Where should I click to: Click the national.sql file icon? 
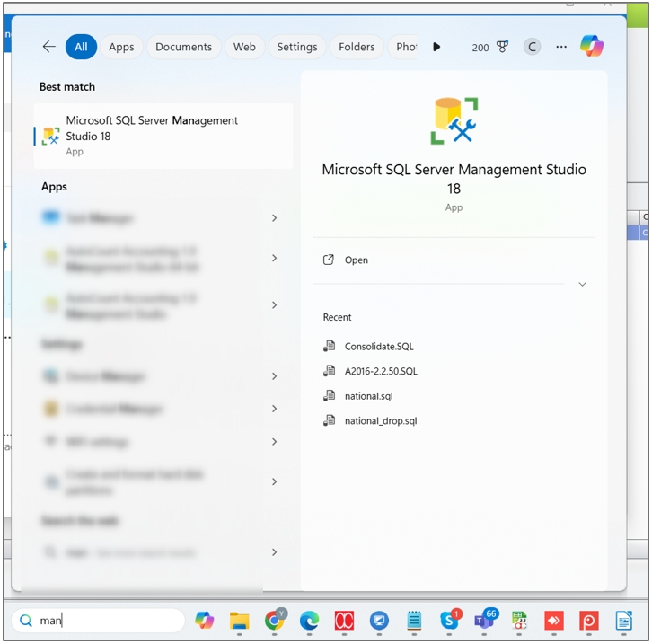329,395
